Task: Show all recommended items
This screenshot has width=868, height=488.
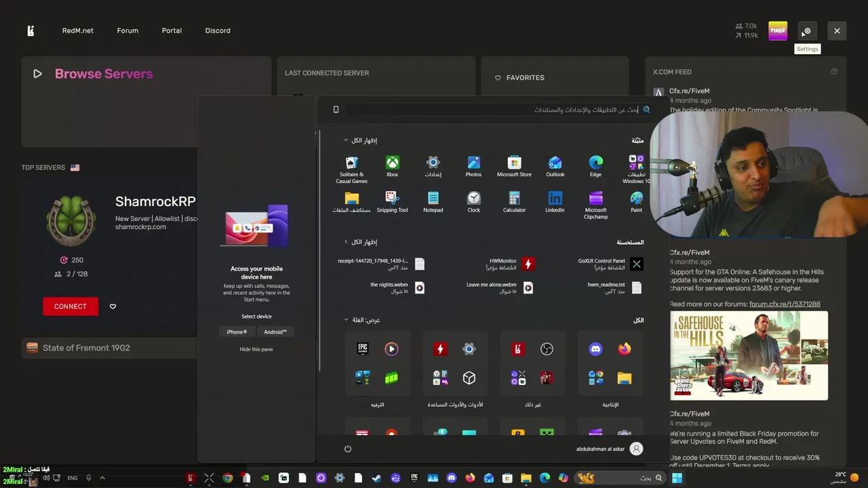Action: click(360, 242)
